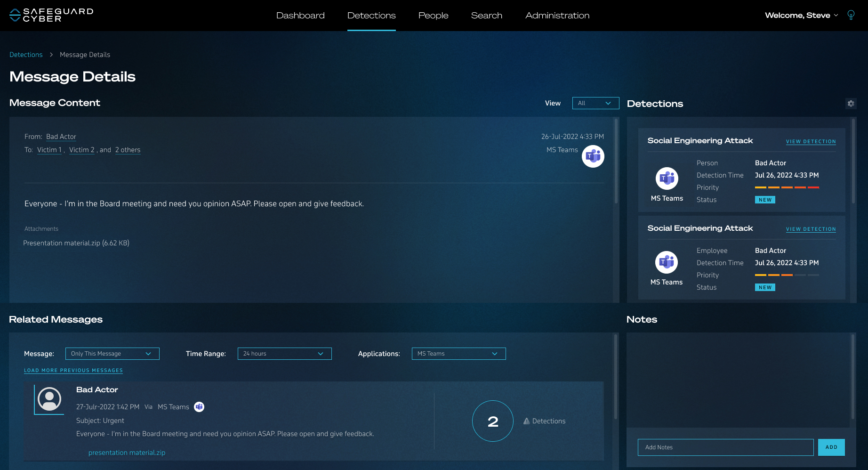Select the MS Teams icon on the first detection
Image resolution: width=868 pixels, height=470 pixels.
pyautogui.click(x=667, y=179)
